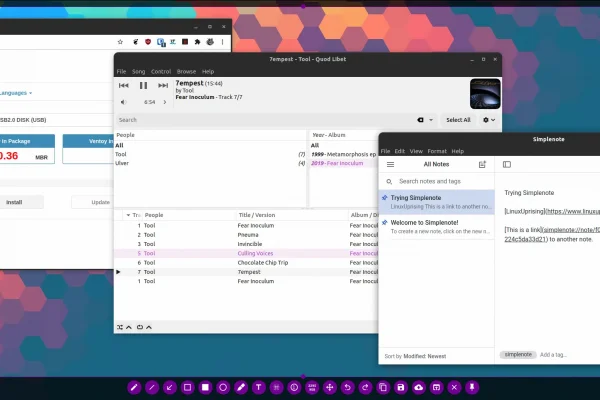Screen dimensions: 600x400
Task: Open the Quod Libet Control menu
Action: coord(161,72)
